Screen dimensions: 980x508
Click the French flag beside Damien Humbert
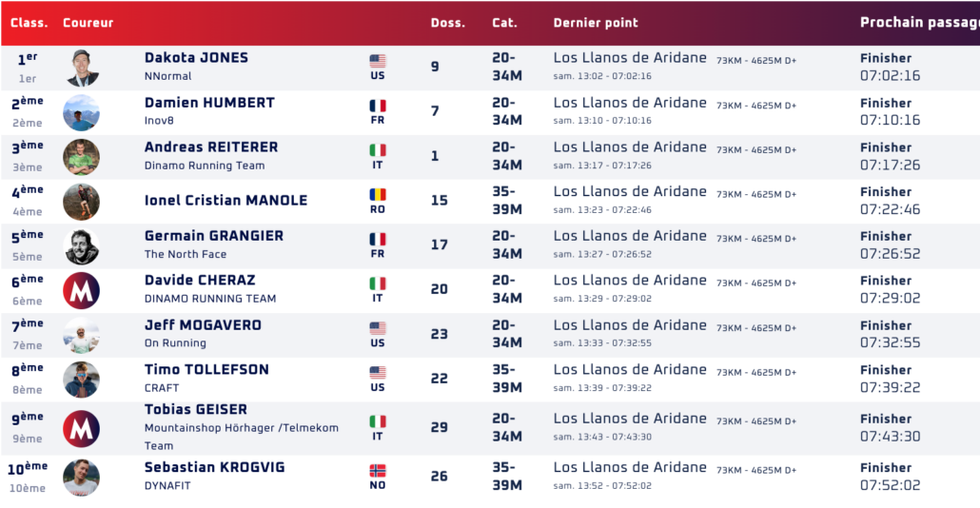pos(378,107)
